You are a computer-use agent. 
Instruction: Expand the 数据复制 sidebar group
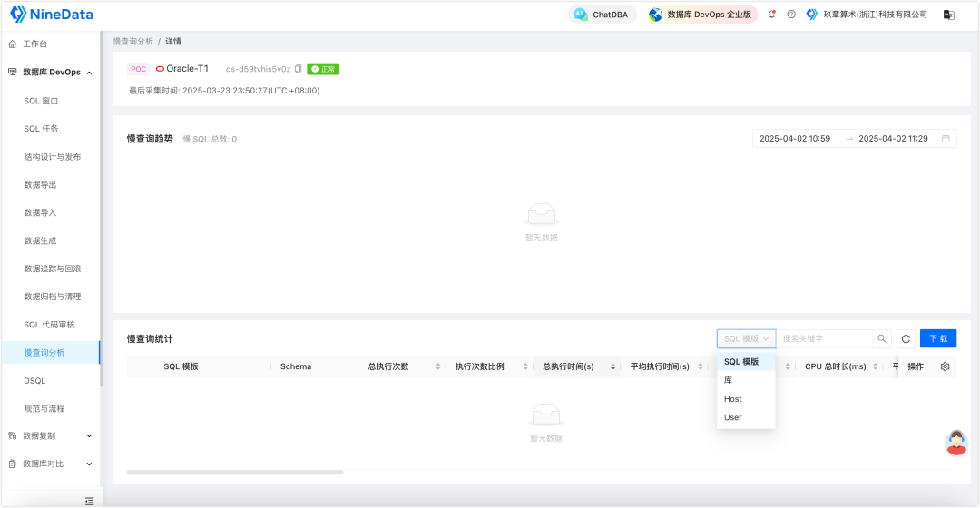pyautogui.click(x=50, y=435)
